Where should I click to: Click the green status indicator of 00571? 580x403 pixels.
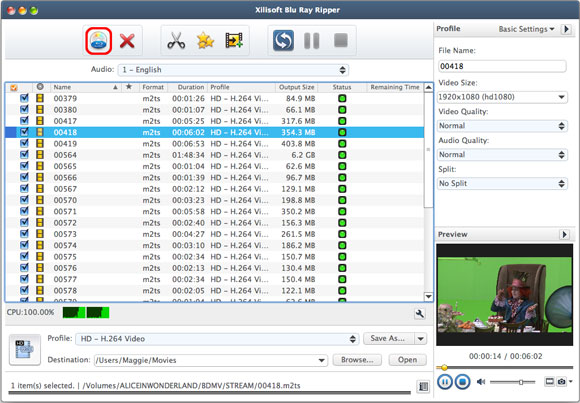point(342,211)
